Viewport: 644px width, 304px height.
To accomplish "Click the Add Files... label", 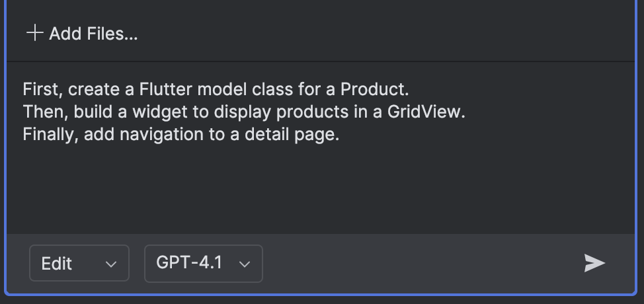I will click(x=93, y=34).
